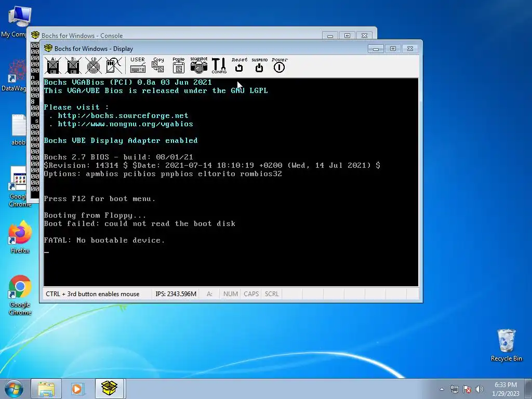Click the 'Boot failed: could not read' line
The image size is (532, 399).
click(139, 223)
